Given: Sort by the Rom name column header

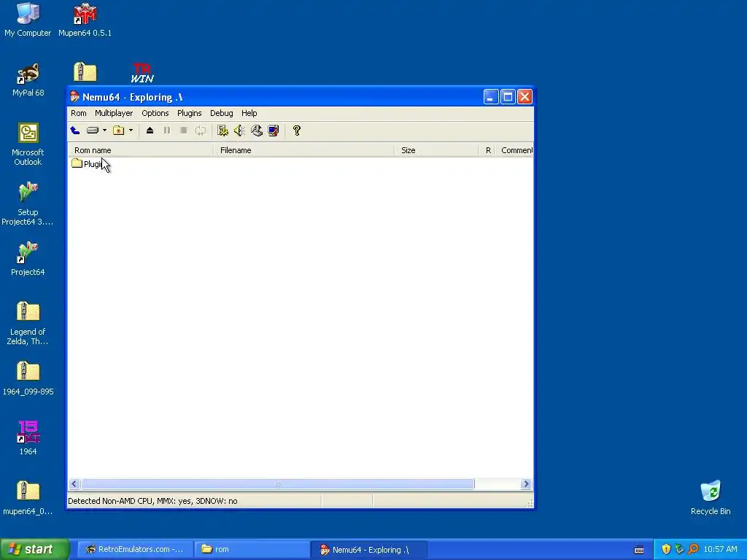Looking at the screenshot, I should click(141, 150).
